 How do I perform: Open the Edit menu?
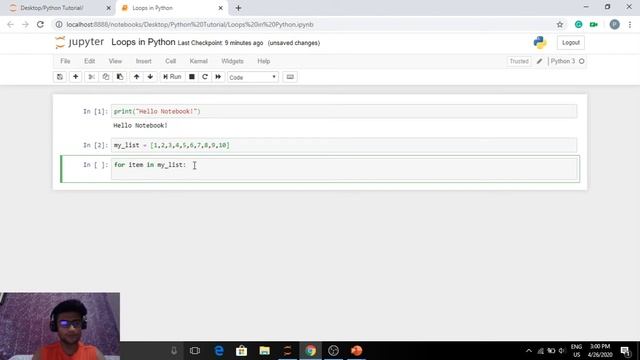point(89,61)
